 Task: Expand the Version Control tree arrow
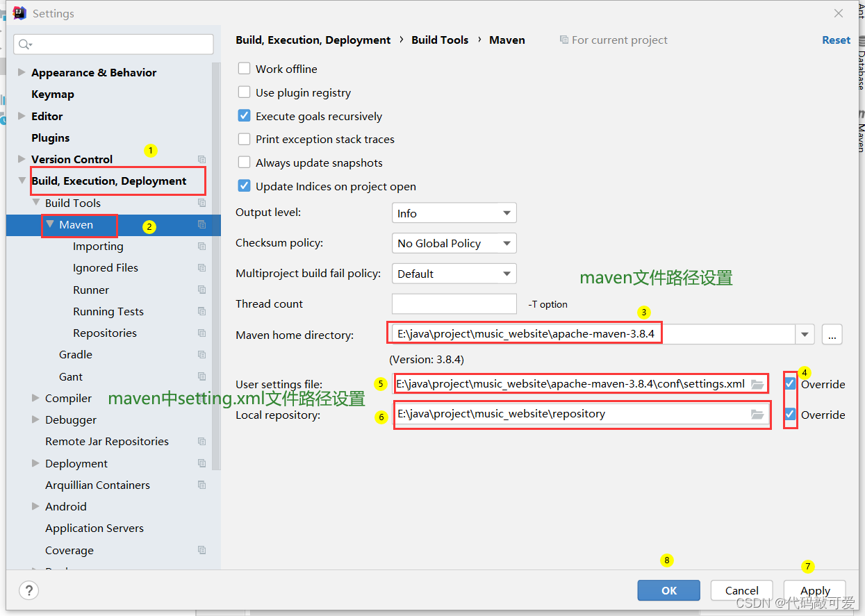pyautogui.click(x=22, y=159)
